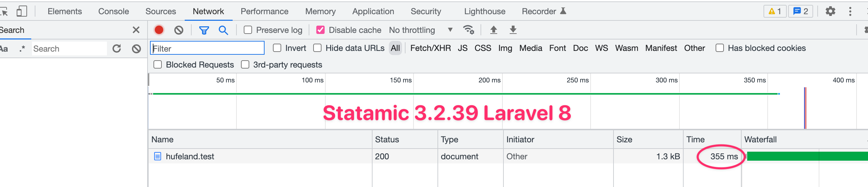Enable Preserve log checkbox
This screenshot has height=187, width=868.
coord(248,30)
